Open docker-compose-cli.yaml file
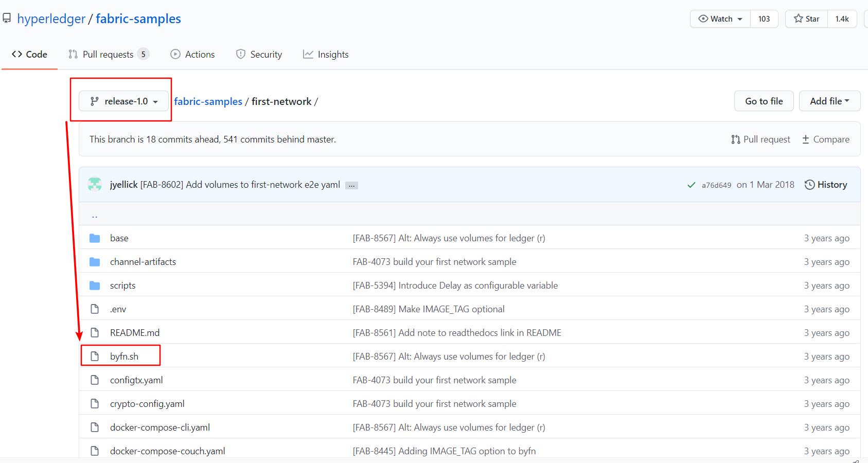The height and width of the screenshot is (463, 868). click(x=160, y=428)
